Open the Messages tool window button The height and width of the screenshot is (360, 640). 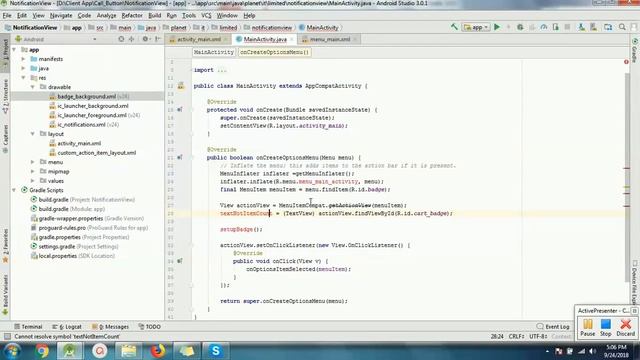coord(110,327)
